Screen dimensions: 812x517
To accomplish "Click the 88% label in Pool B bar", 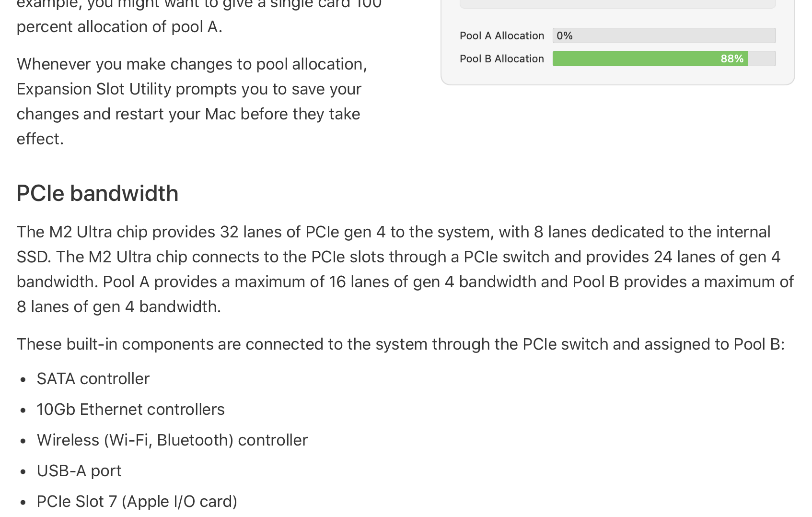I will point(732,59).
